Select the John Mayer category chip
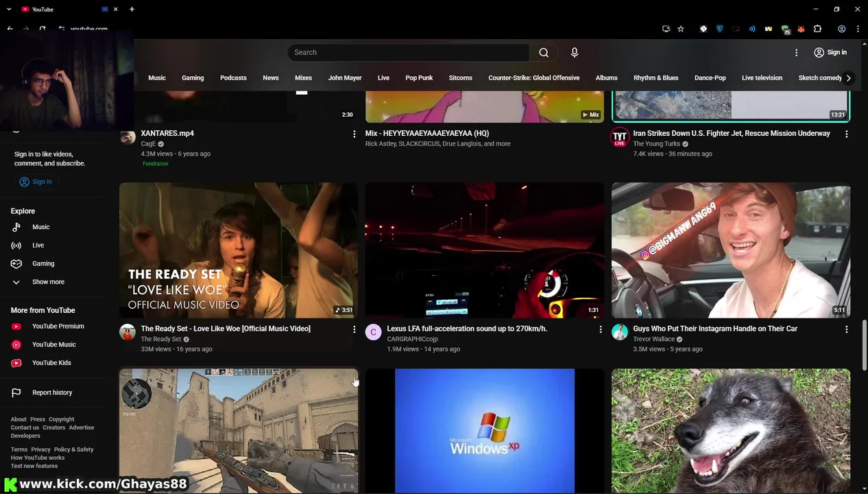 click(x=345, y=78)
